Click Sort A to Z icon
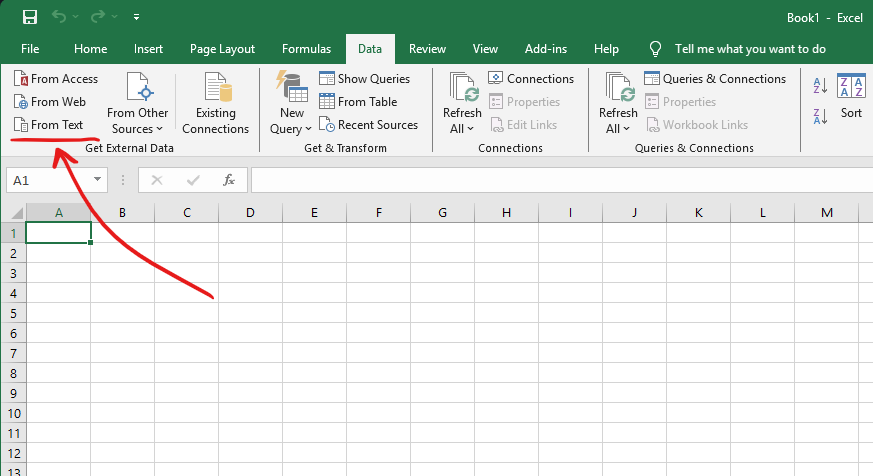 pyautogui.click(x=820, y=86)
